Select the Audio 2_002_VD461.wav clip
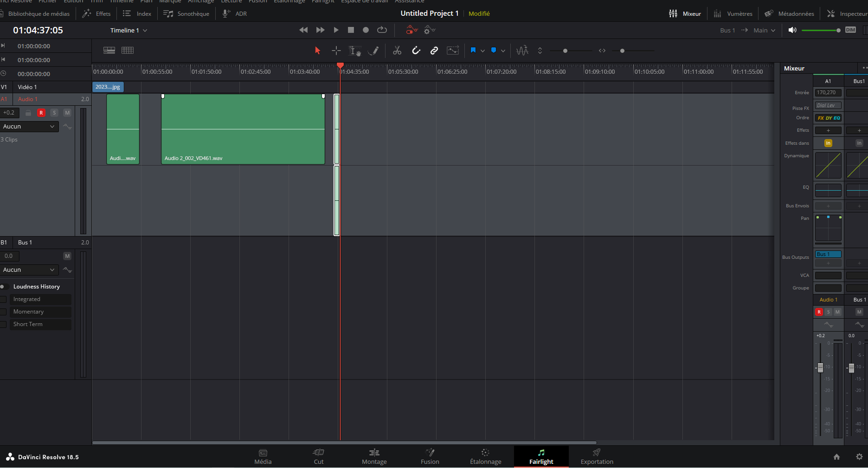 tap(243, 129)
